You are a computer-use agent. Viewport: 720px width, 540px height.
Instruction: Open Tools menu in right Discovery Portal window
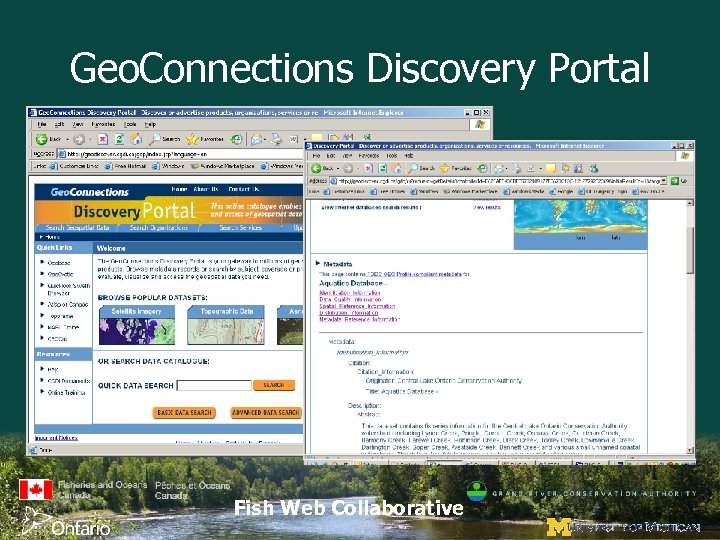point(392,156)
